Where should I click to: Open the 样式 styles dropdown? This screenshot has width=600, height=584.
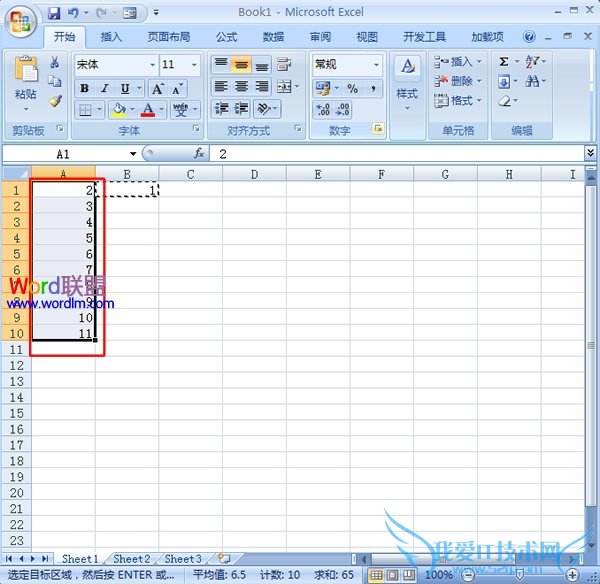point(407,83)
